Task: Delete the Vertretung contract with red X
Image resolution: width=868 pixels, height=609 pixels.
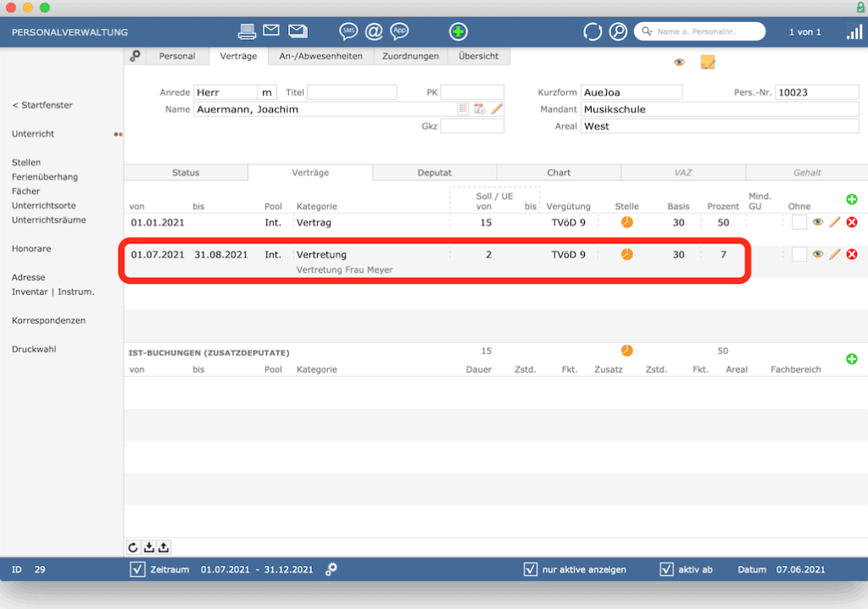Action: 852,254
